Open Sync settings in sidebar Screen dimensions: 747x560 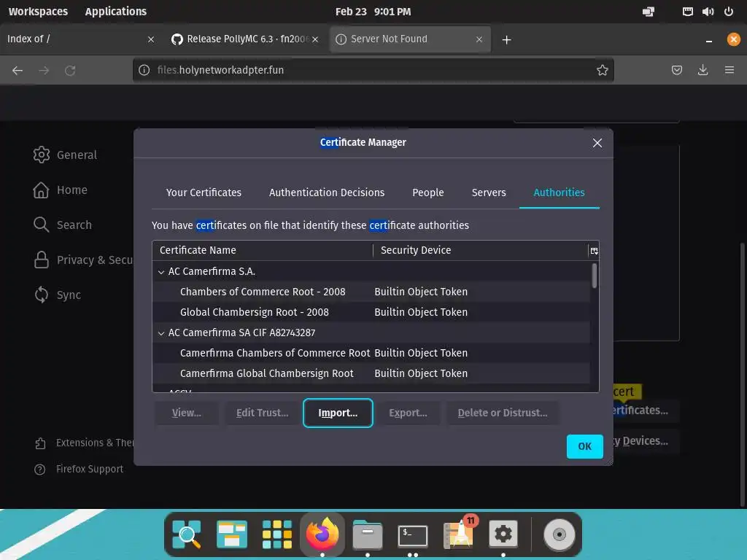(x=57, y=295)
